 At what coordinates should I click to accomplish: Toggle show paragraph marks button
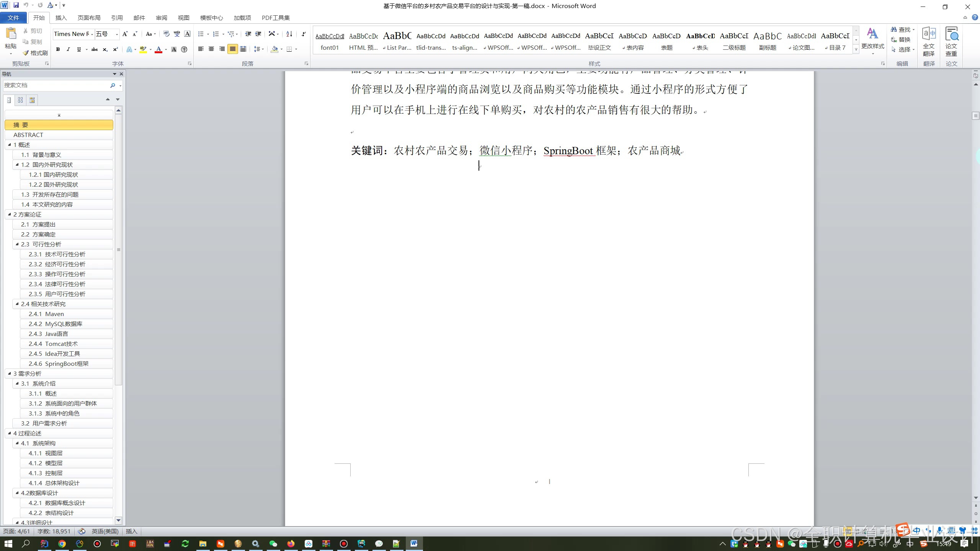pyautogui.click(x=303, y=34)
